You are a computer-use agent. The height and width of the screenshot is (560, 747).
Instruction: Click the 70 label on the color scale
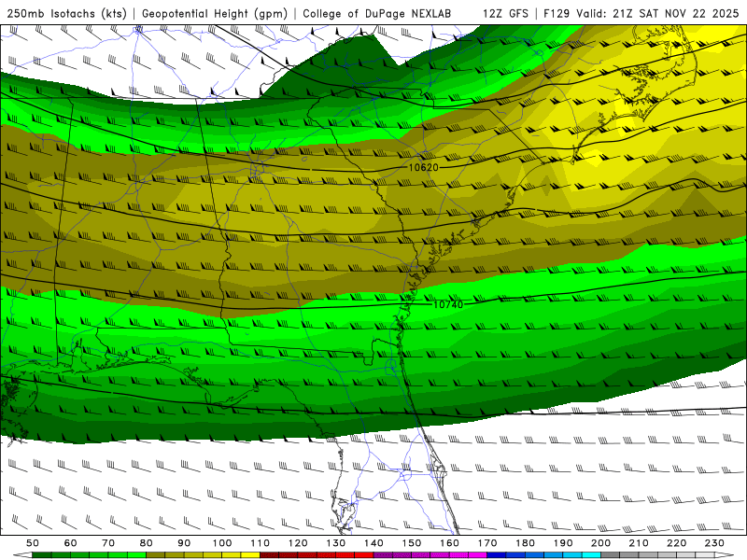(x=108, y=543)
